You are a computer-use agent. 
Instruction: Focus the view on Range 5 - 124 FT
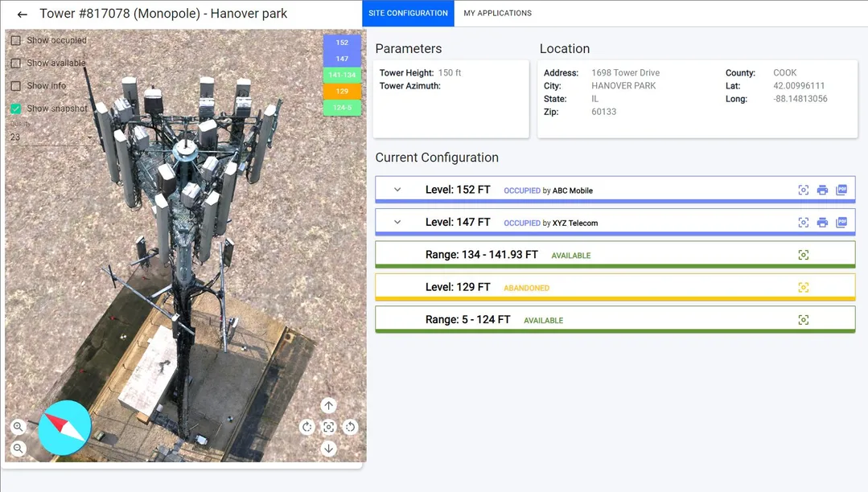point(803,320)
